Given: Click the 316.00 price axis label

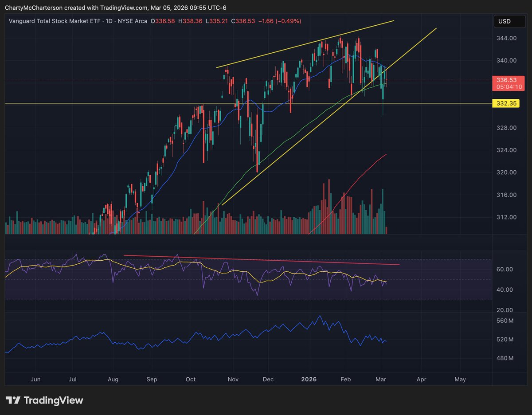Looking at the screenshot, I should click(x=506, y=195).
